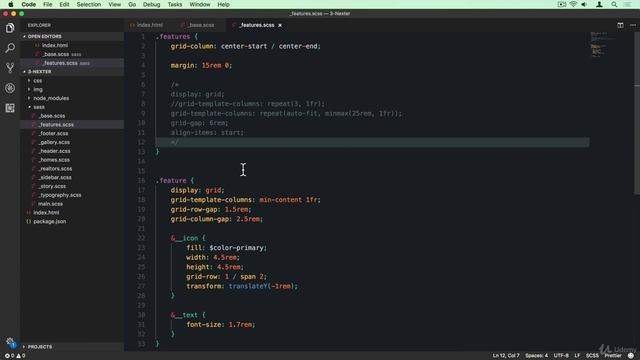The image size is (640, 360).
Task: Open the Help menu
Action: tap(223, 4)
